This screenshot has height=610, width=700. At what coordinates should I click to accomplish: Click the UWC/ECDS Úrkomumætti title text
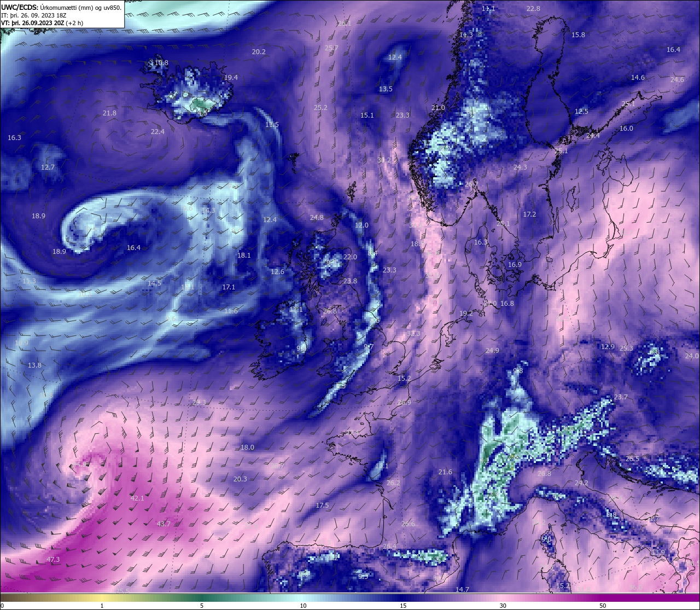[x=61, y=7]
